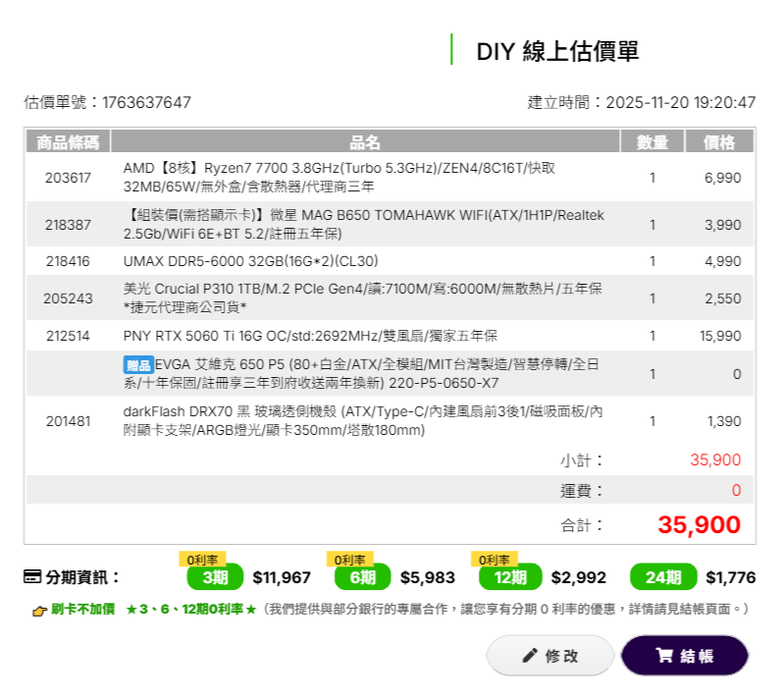Click the 修改 edit button

[x=550, y=655]
